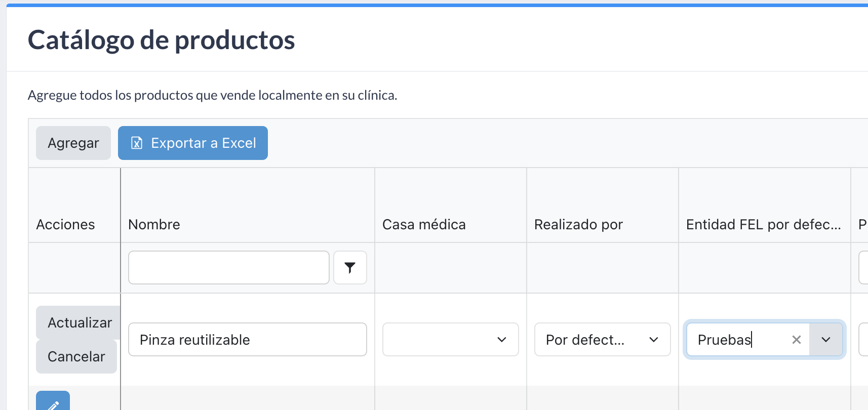Screen dimensions: 868x410
Task: Sort by the Realizado por column header
Action: click(578, 224)
